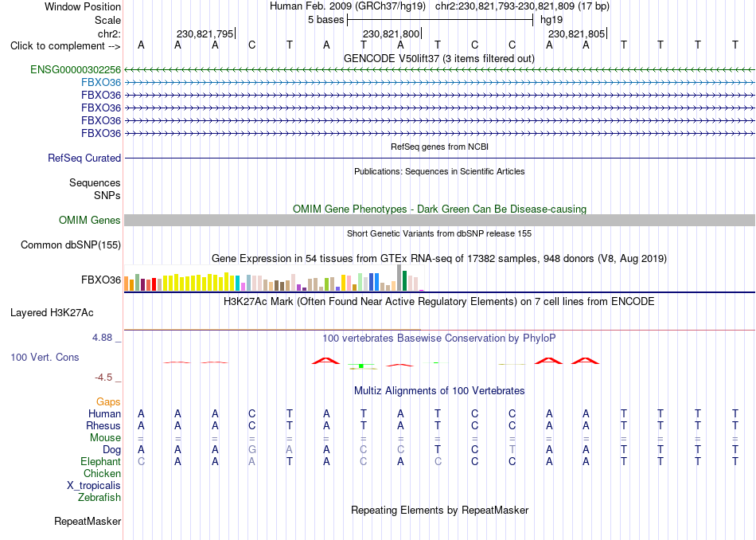Click the tall gray bar in GTEx chart

point(399,278)
